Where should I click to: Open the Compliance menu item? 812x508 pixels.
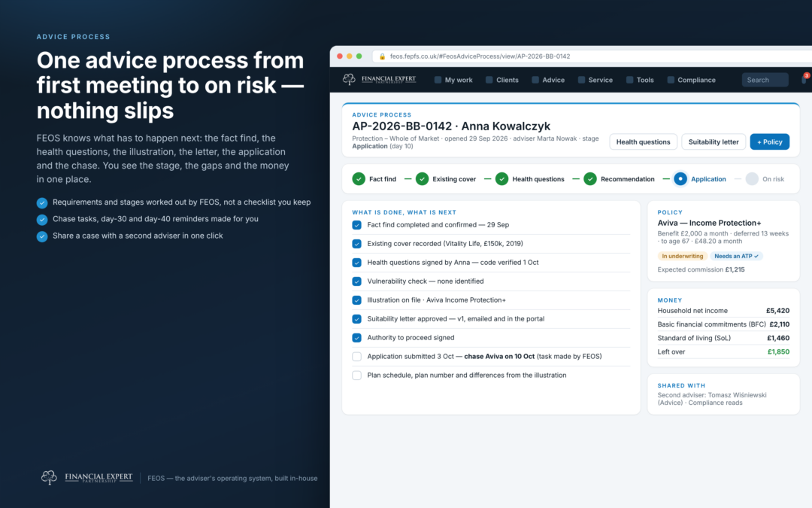[x=692, y=80]
